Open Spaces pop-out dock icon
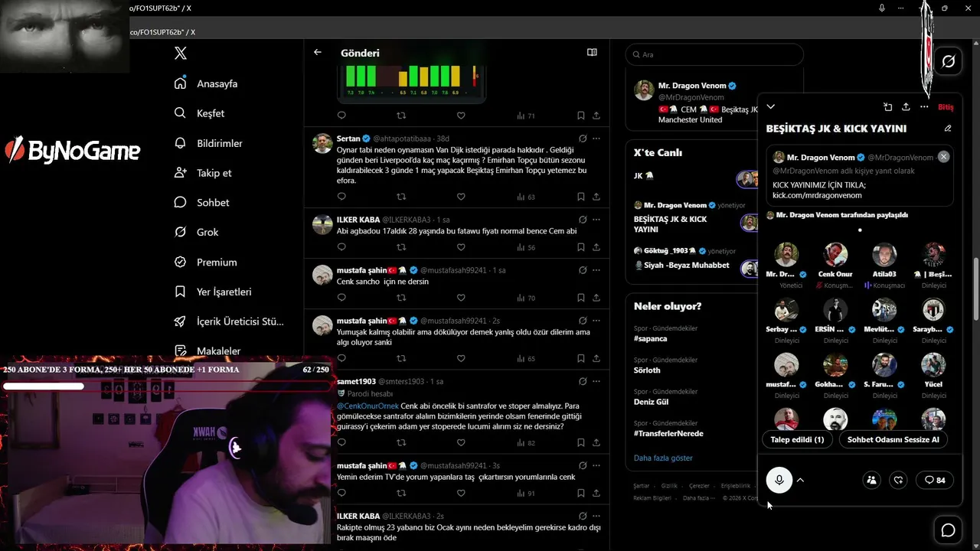Screen dimensions: 980x551 point(887,107)
